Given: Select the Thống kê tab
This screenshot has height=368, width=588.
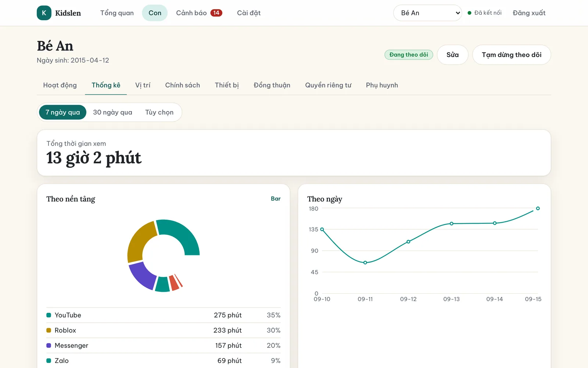Looking at the screenshot, I should click(106, 85).
